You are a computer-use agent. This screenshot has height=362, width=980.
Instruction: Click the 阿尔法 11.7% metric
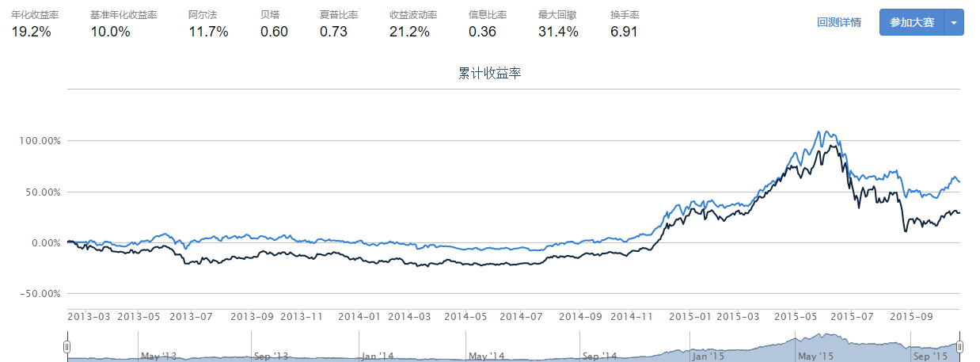click(x=208, y=32)
